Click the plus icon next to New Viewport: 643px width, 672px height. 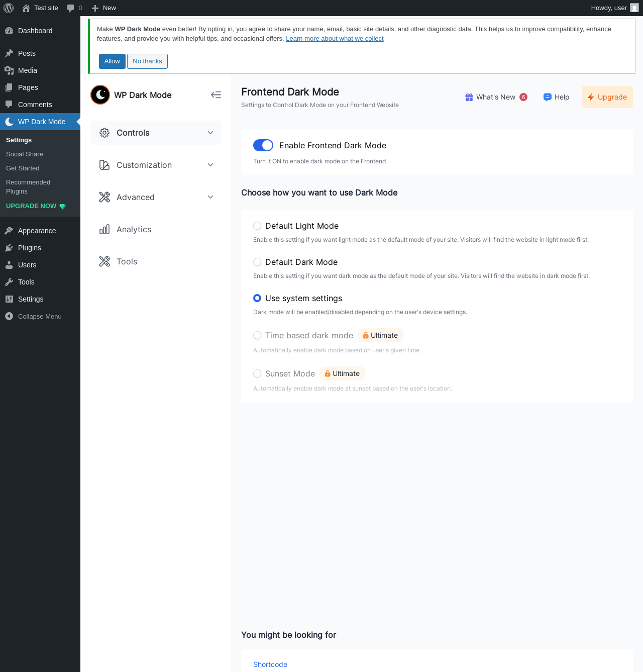click(95, 8)
